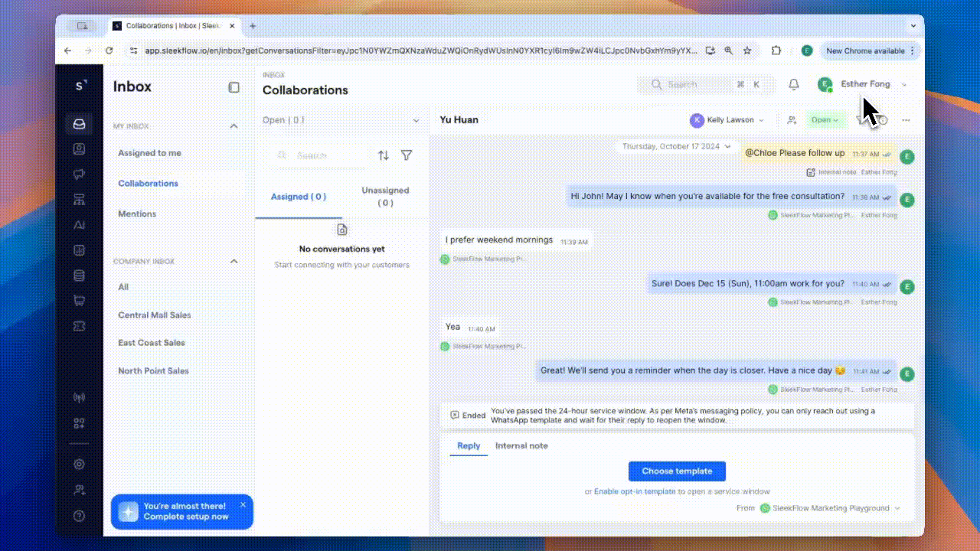The height and width of the screenshot is (551, 980).
Task: Click the add collaborator icon
Action: click(x=792, y=120)
